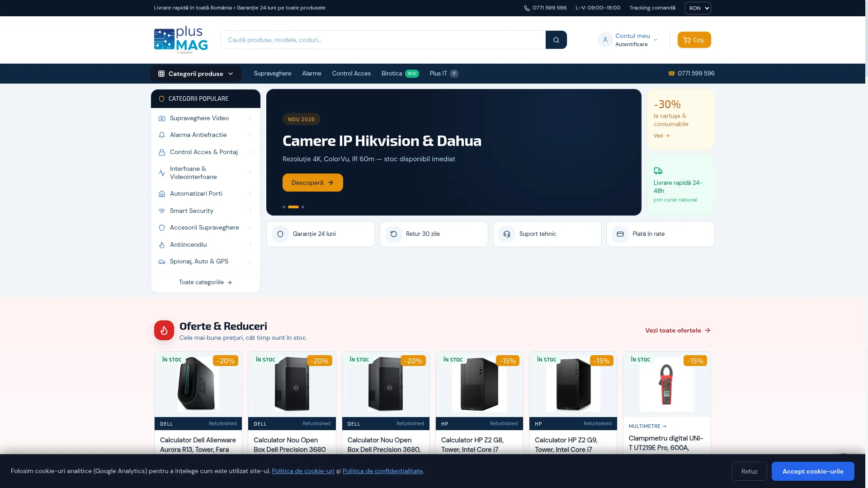Expand Smart Security category chevron
868x488 pixels.
click(x=250, y=211)
